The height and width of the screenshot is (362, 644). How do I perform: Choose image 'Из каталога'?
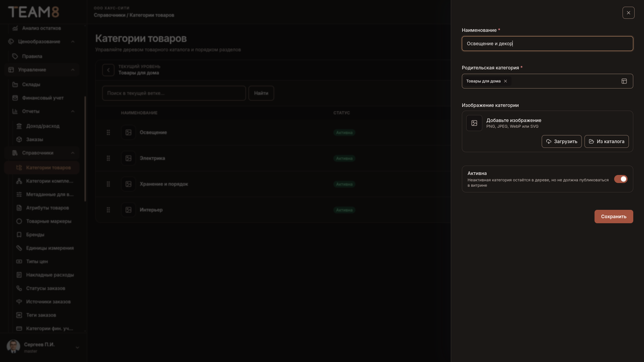tap(606, 141)
